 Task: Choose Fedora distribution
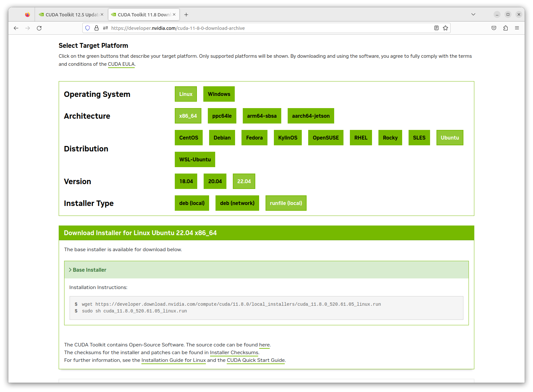[254, 138]
